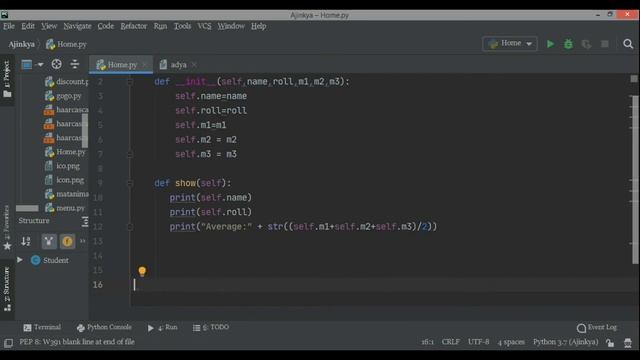Switch to Home.py editor tab
The image size is (640, 360).
tap(121, 64)
